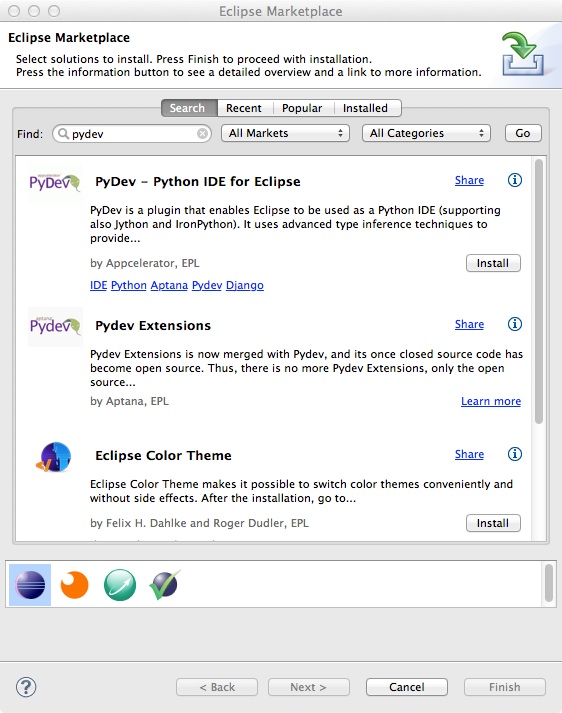Click the Aptana tag link
This screenshot has height=713, width=562.
click(x=169, y=285)
